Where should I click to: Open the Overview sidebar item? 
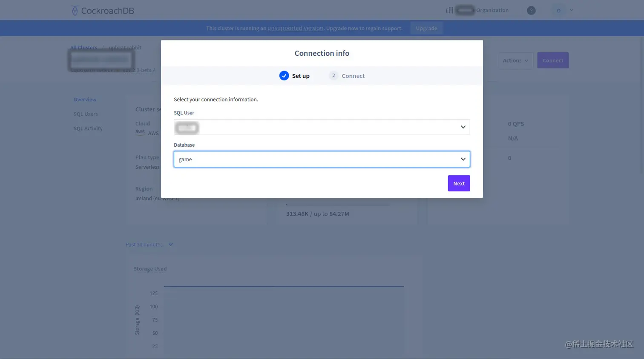[85, 100]
